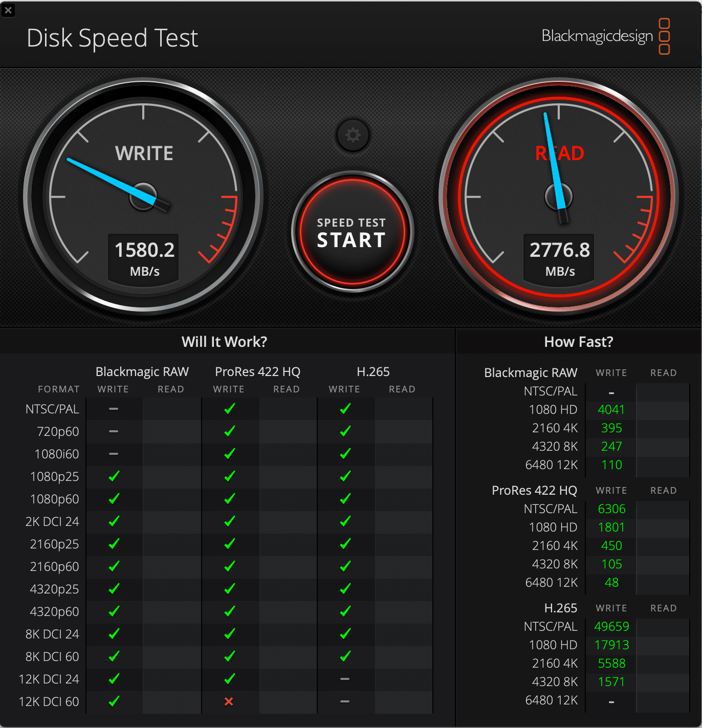Click the dash for NTSC/PAL Blackmagic RAW write
The height and width of the screenshot is (728, 702).
tap(113, 409)
